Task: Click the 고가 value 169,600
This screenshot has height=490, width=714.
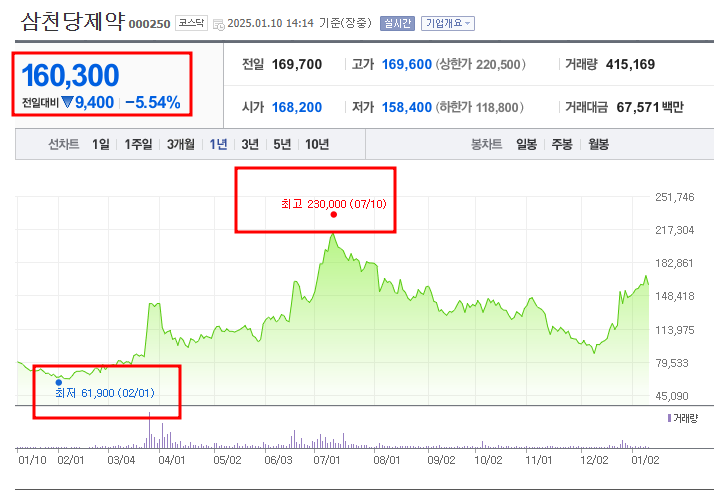Action: (407, 65)
